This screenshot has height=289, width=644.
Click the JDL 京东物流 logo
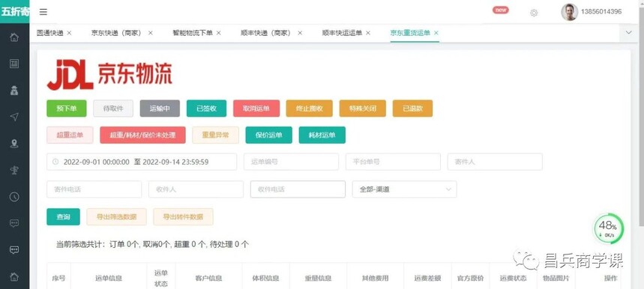[109, 74]
